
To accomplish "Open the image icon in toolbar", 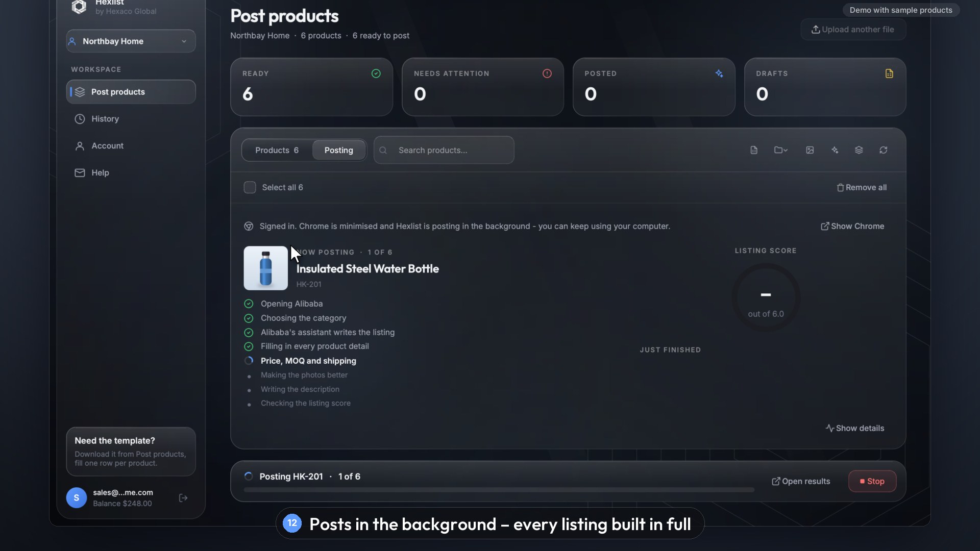I will (x=810, y=150).
